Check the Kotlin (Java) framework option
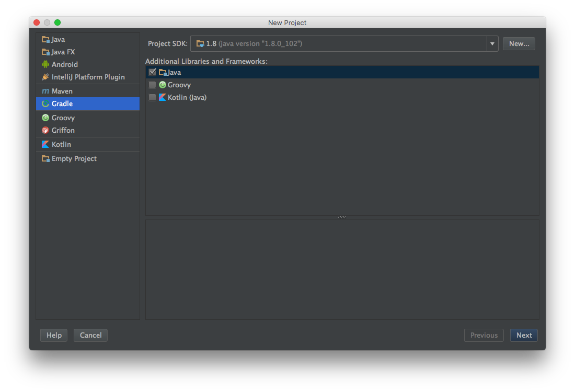The width and height of the screenshot is (575, 392). pos(152,97)
